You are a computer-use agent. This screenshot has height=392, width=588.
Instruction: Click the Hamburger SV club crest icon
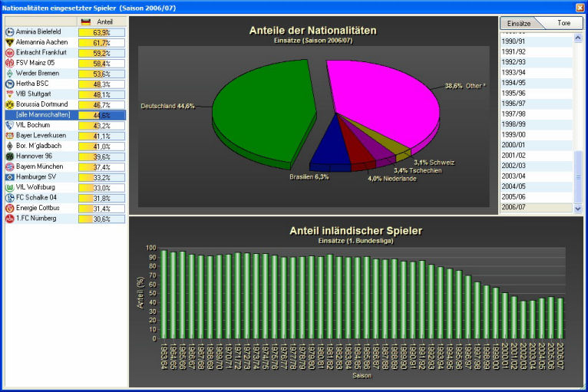pyautogui.click(x=10, y=177)
